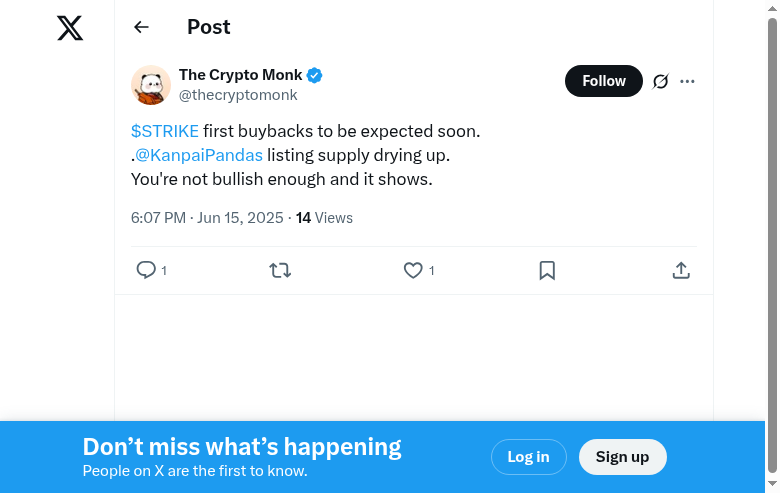Viewport: 780px width, 493px height.
Task: Click the blue verified badge icon
Action: pos(314,75)
